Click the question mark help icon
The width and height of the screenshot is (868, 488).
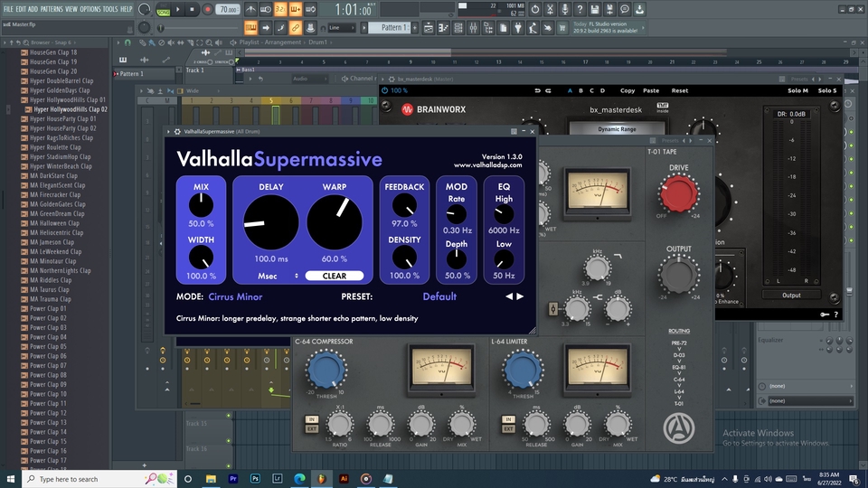[580, 9]
